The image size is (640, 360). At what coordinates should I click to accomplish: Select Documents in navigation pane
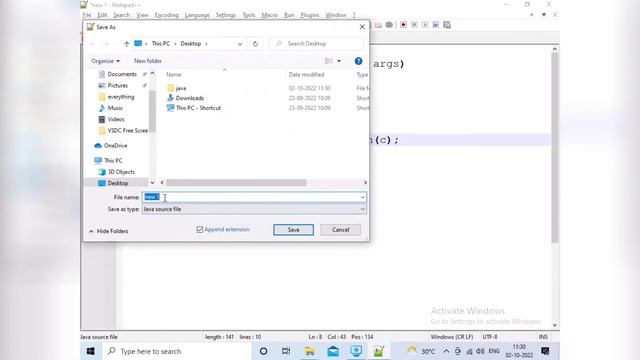click(122, 74)
